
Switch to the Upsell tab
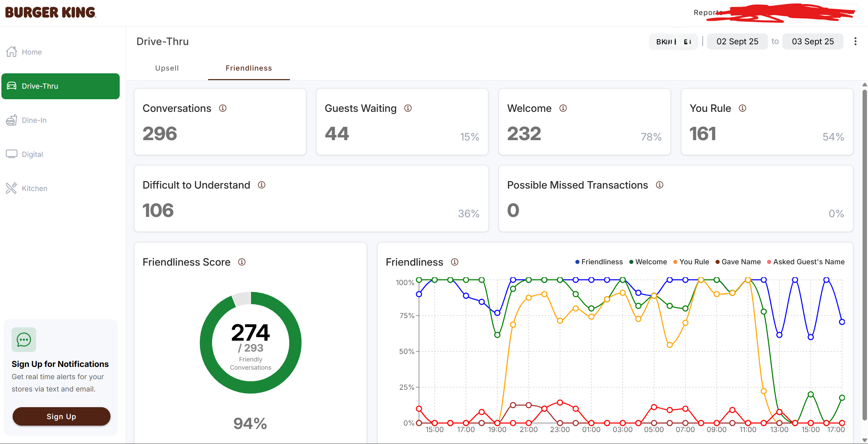[167, 68]
